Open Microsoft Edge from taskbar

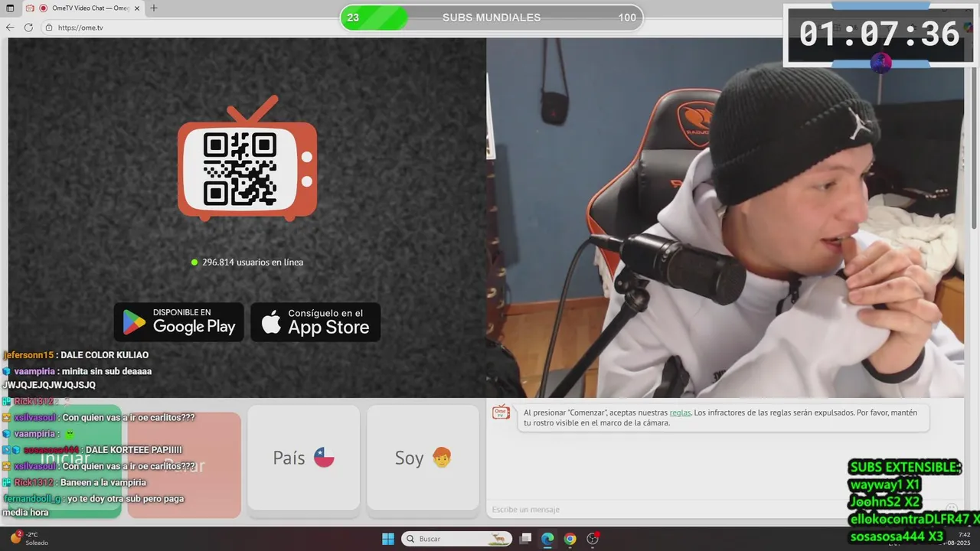coord(547,539)
